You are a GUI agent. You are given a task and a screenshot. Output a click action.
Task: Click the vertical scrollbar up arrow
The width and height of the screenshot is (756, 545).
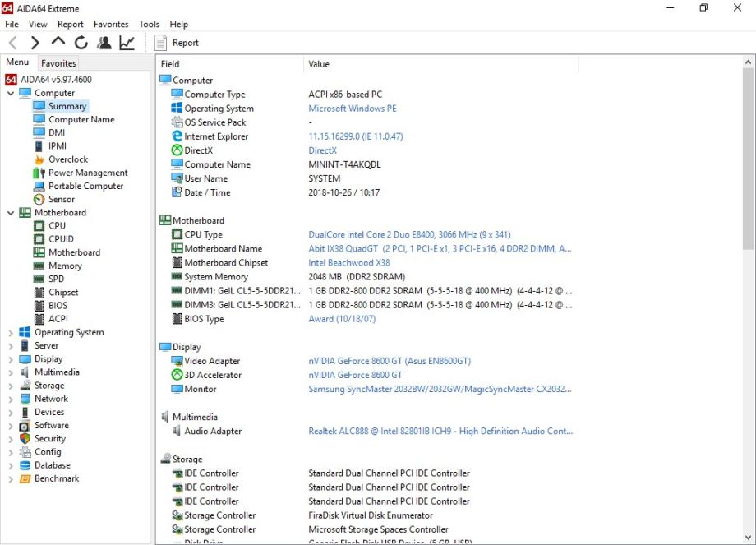(748, 62)
